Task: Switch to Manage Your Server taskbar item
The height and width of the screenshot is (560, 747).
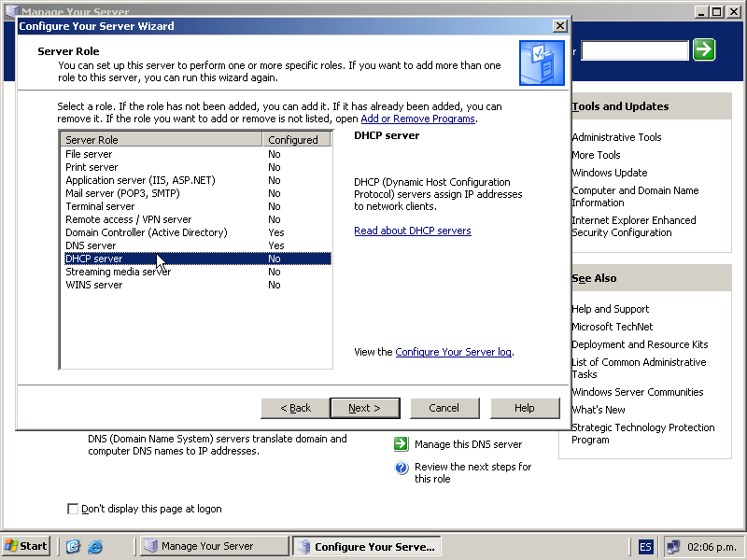Action: (x=214, y=547)
